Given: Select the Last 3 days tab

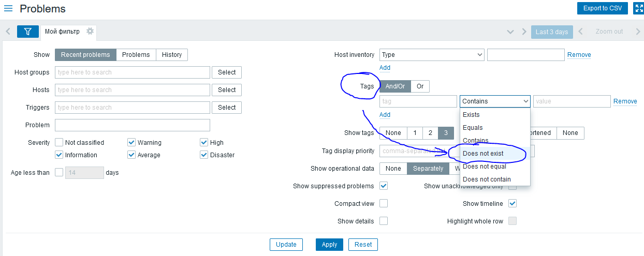Looking at the screenshot, I should (x=552, y=32).
